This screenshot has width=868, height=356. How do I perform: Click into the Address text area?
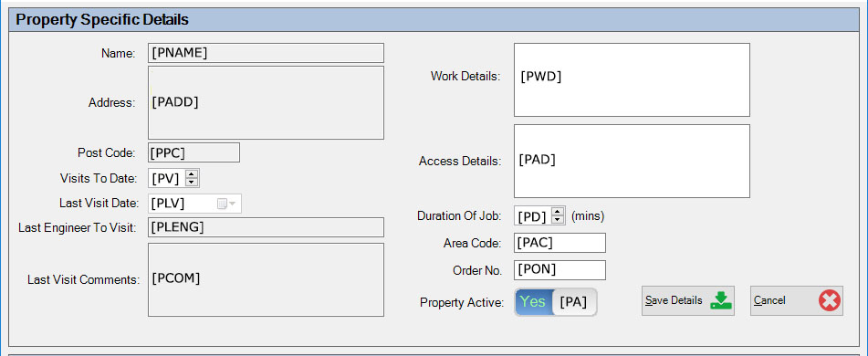click(266, 102)
